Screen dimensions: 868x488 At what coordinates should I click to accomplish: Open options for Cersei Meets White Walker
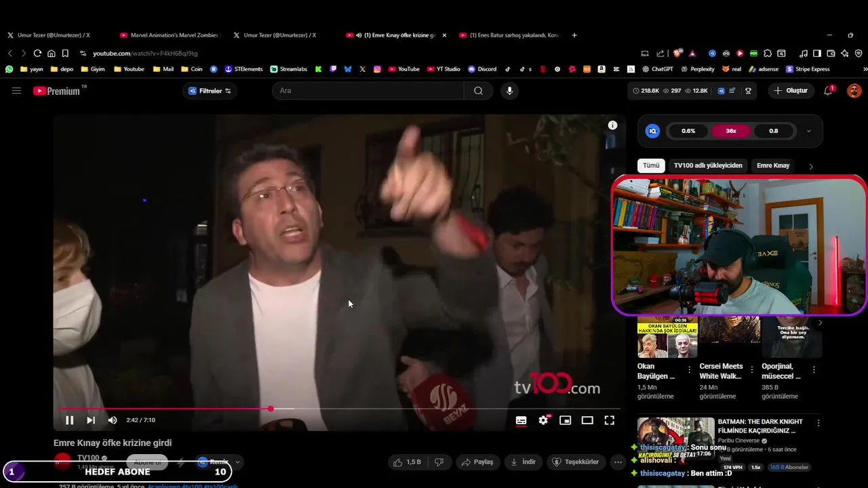coord(751,370)
